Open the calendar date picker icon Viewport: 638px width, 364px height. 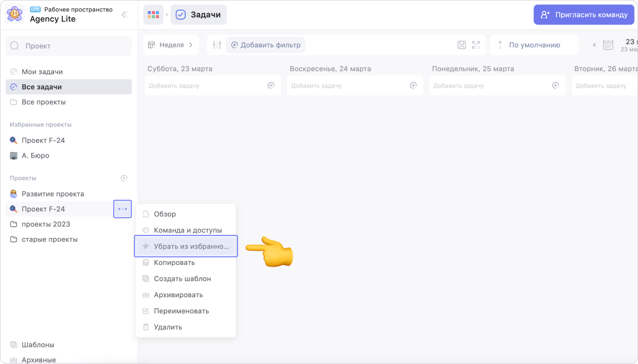pyautogui.click(x=608, y=45)
